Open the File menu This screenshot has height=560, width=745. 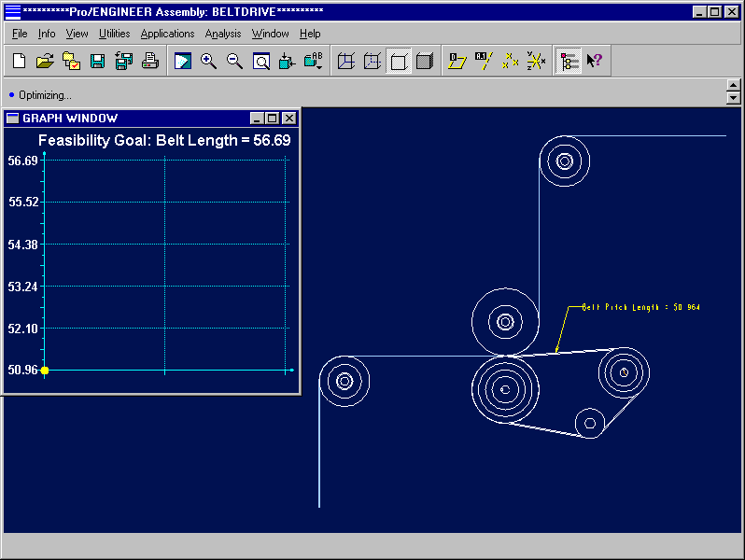(x=20, y=34)
